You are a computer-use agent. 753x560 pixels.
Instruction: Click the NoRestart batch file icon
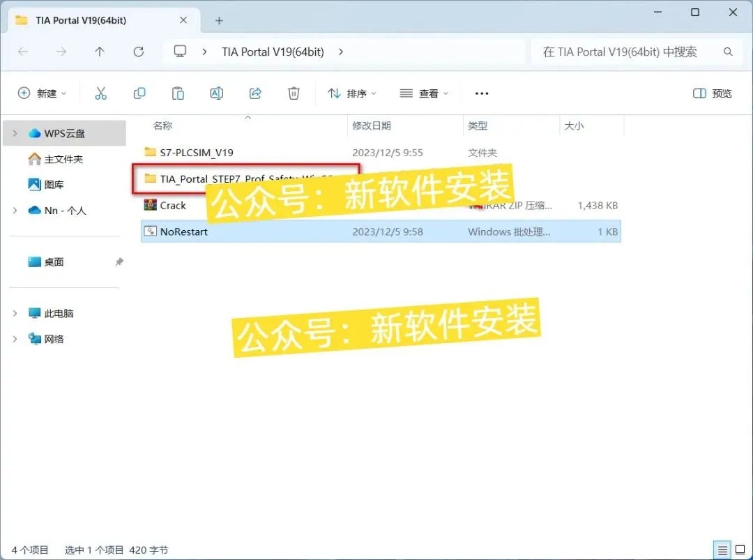click(x=151, y=232)
